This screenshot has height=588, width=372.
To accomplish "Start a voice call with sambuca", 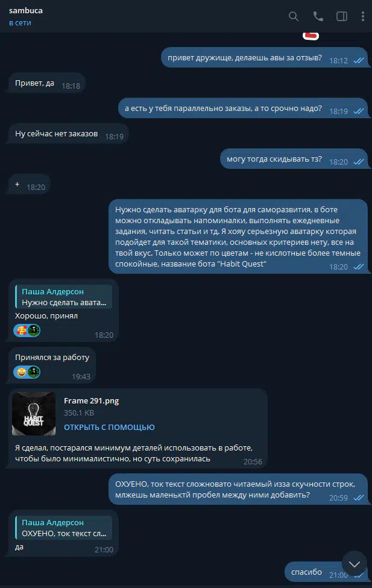I will pyautogui.click(x=318, y=16).
